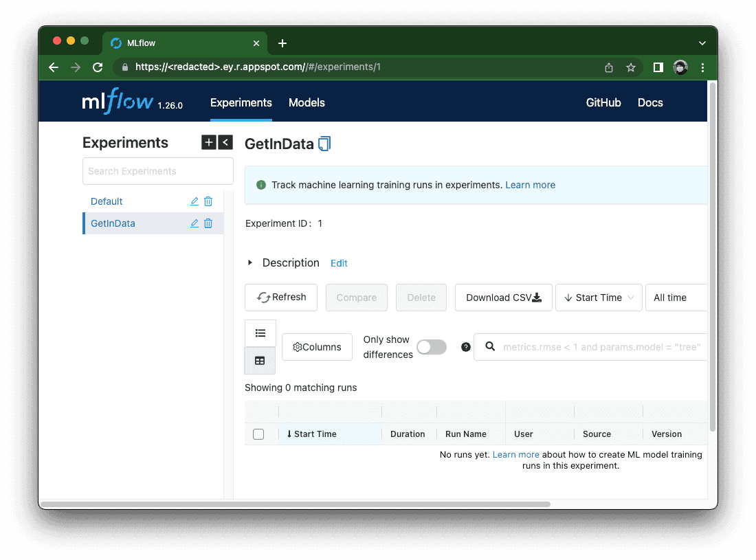Viewport: 756px width, 560px height.
Task: Open the browser side panel icon
Action: click(x=658, y=67)
